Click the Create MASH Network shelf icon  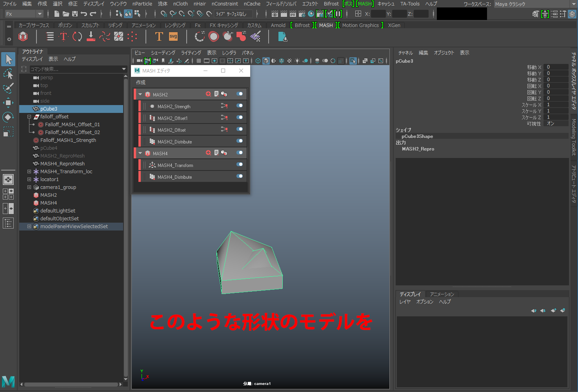pyautogui.click(x=23, y=37)
